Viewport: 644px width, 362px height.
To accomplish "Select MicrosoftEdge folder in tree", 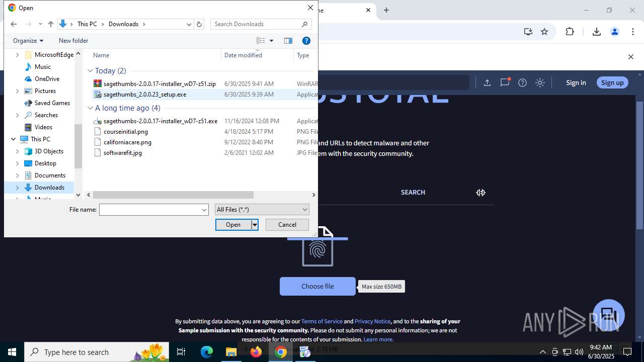I will click(54, 55).
